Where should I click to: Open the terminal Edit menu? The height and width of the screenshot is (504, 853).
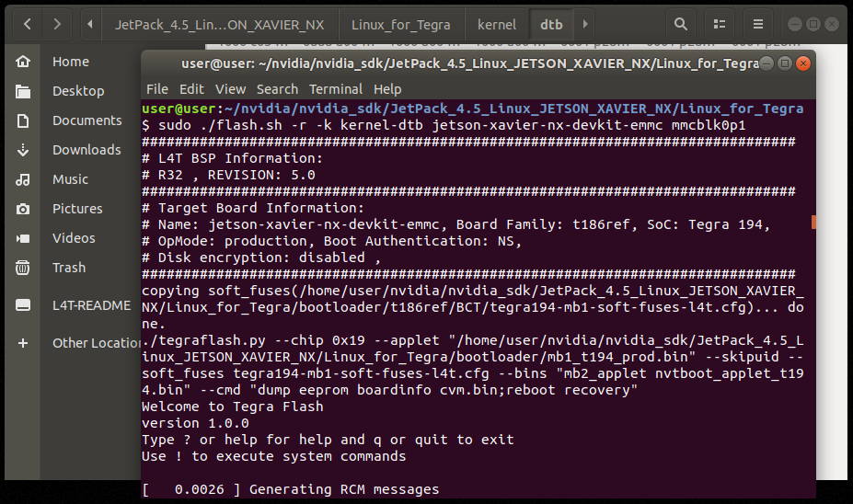point(191,89)
